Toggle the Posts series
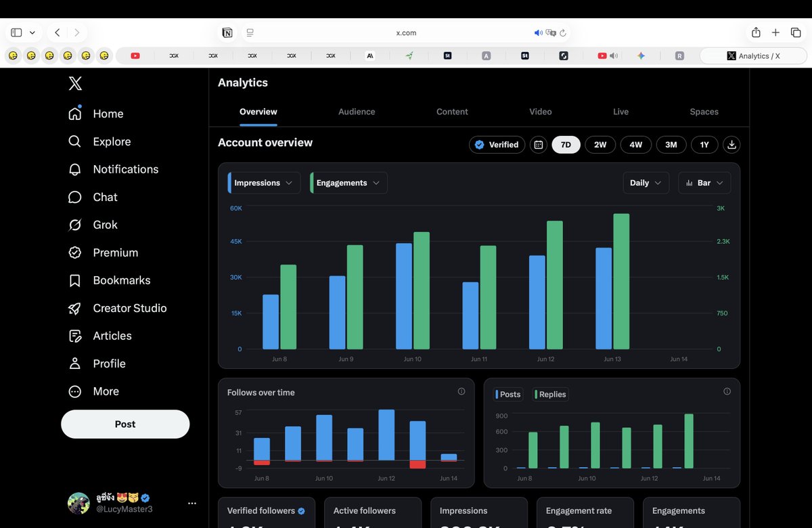The image size is (812, 528). (509, 395)
